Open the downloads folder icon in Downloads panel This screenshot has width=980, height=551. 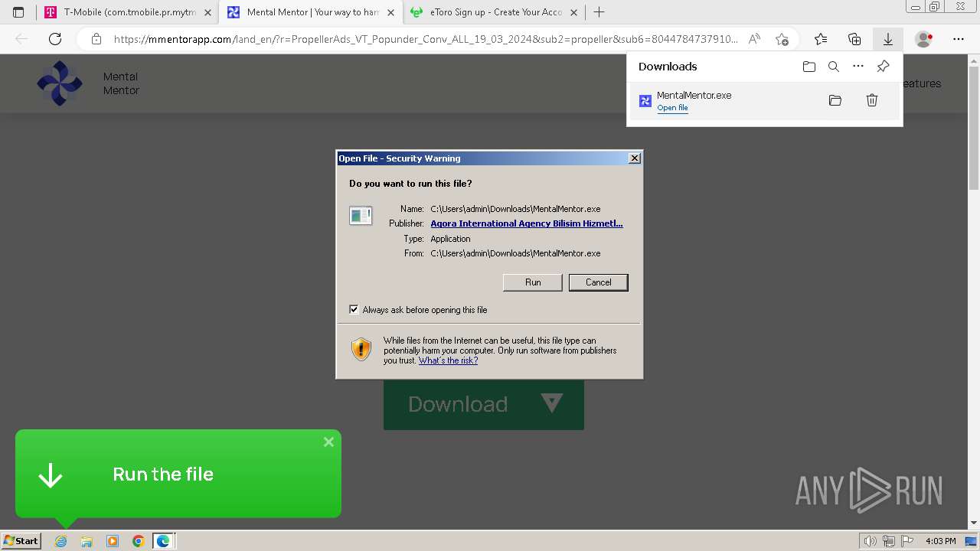click(809, 67)
